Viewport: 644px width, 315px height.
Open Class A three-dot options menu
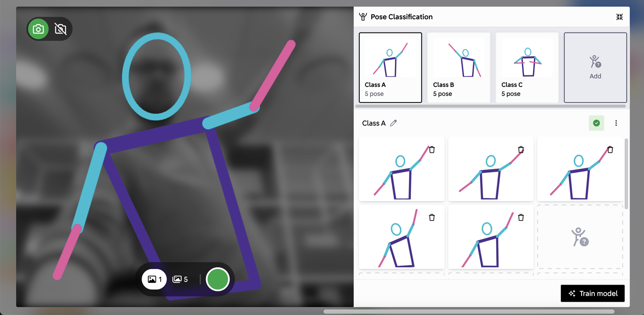pos(616,123)
